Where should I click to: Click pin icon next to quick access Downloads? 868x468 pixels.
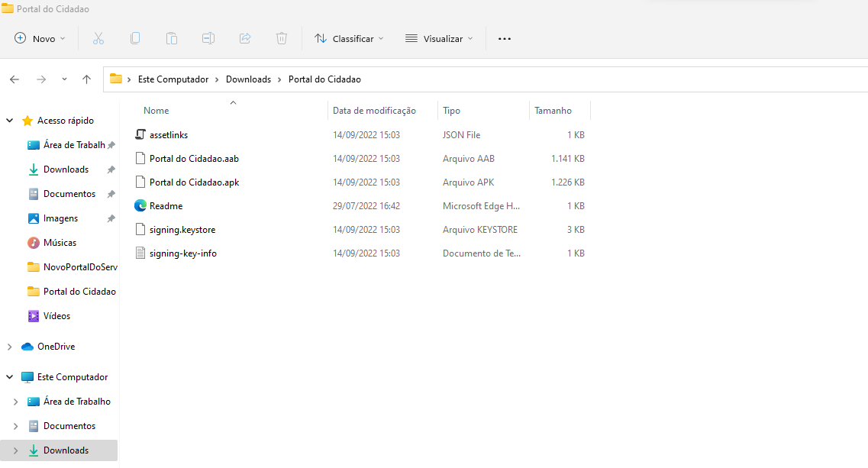click(111, 169)
